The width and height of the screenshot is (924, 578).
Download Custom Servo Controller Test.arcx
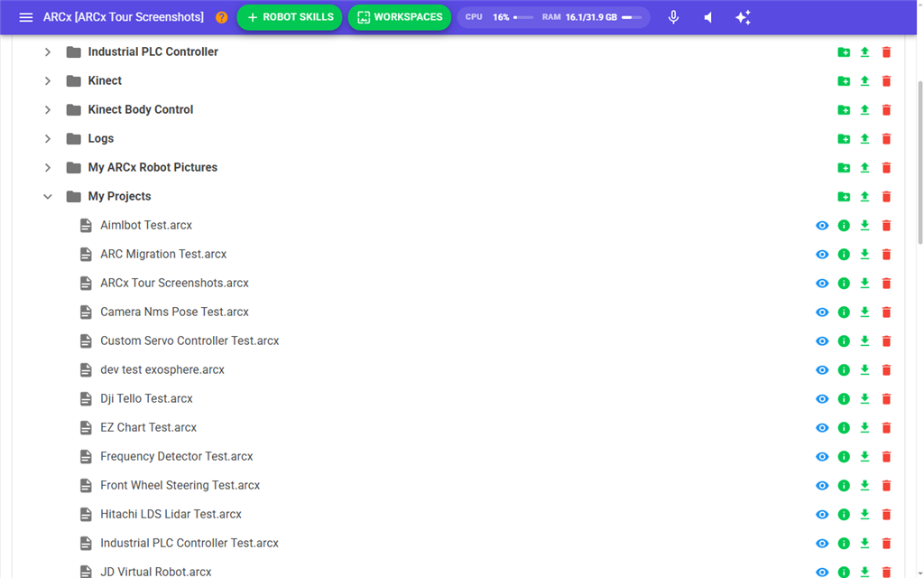point(864,340)
